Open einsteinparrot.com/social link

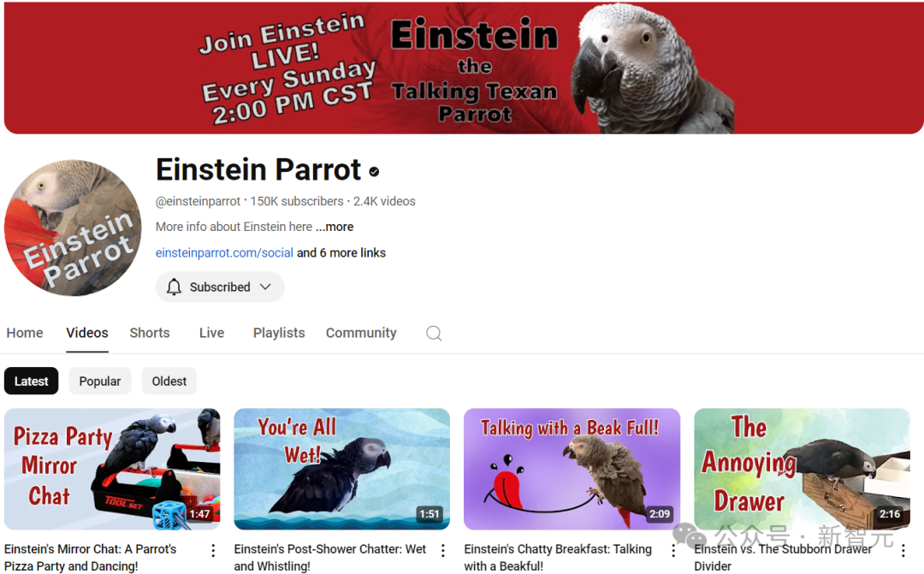pyautogui.click(x=224, y=253)
